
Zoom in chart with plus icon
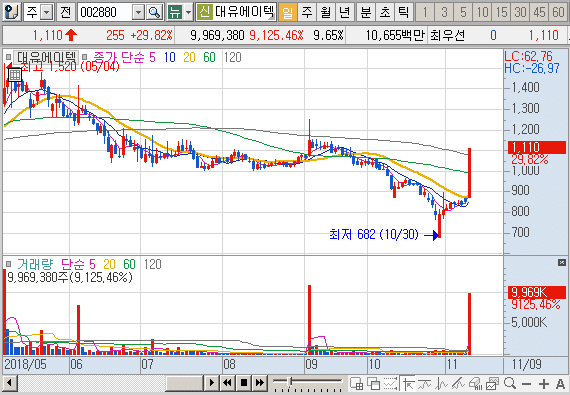(544, 384)
